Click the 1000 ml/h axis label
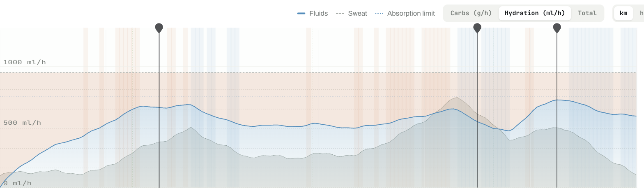Image resolution: width=644 pixels, height=191 pixels. coord(25,63)
